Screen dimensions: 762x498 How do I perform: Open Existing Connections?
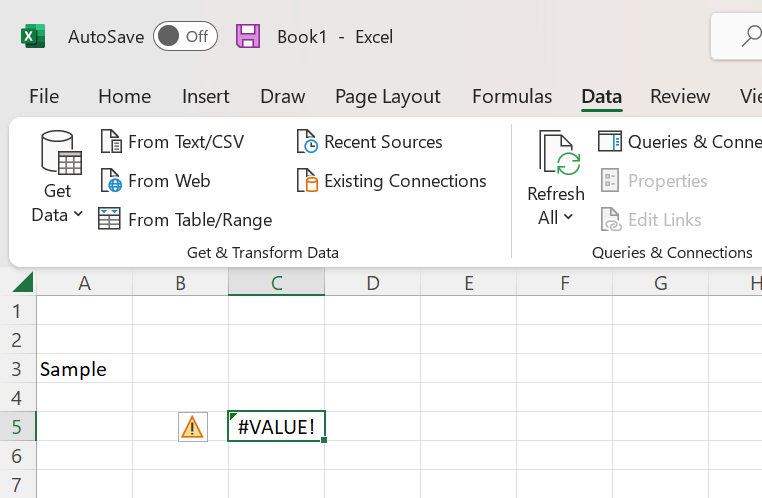click(392, 181)
